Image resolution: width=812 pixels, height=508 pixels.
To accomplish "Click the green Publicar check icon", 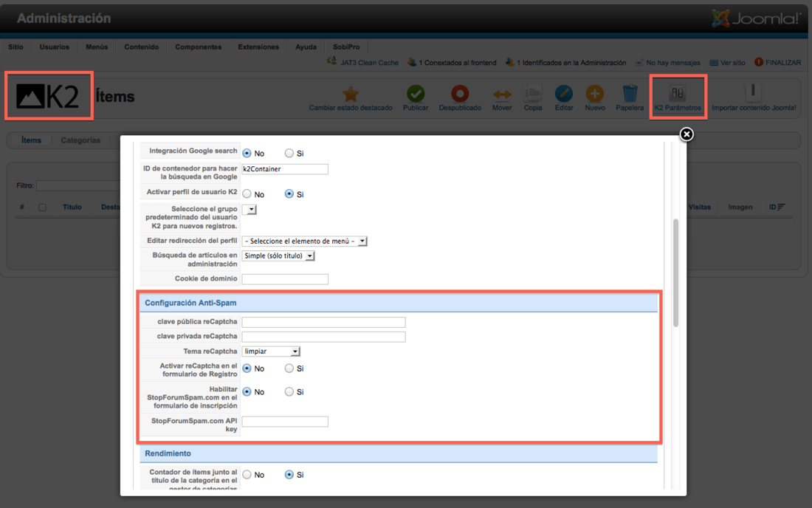I will [416, 94].
